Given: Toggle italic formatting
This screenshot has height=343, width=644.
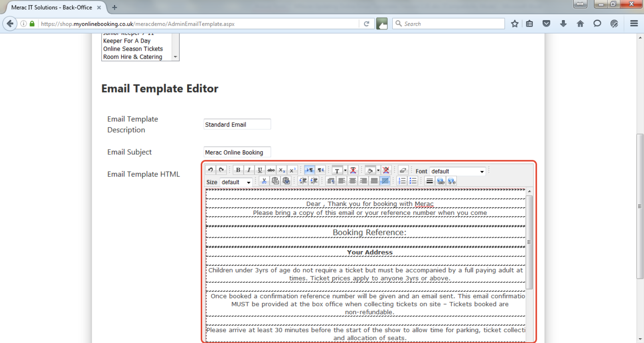Looking at the screenshot, I should 249,170.
